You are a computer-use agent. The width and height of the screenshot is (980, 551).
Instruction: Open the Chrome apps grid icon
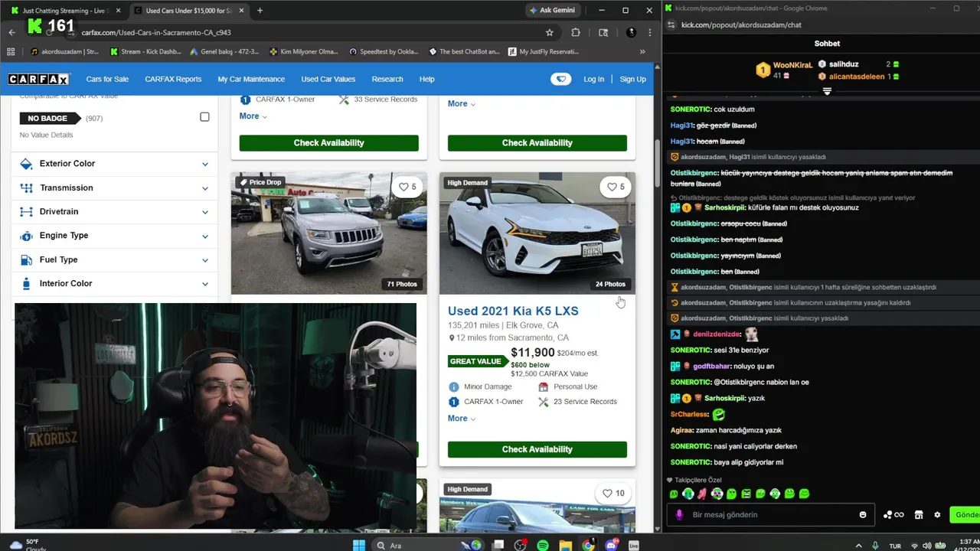11,52
